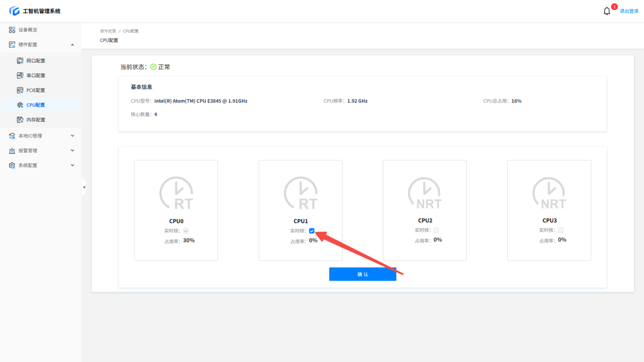This screenshot has width=644, height=362.
Task: Select 串口配置 in sidebar
Action: (40, 75)
